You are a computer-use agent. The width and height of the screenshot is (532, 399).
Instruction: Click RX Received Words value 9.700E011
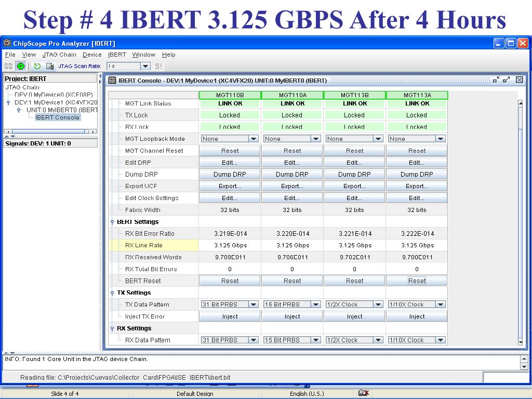tap(417, 257)
